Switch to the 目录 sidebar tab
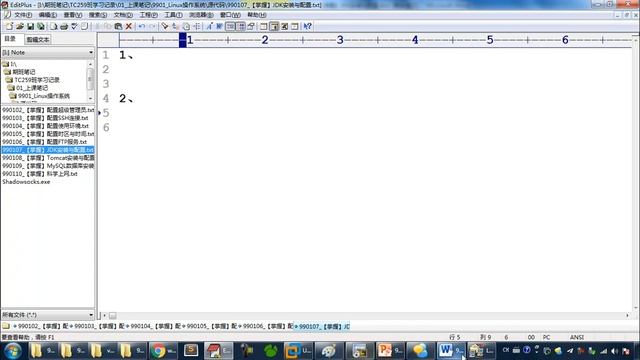Image resolution: width=640 pixels, height=360 pixels. (10, 39)
